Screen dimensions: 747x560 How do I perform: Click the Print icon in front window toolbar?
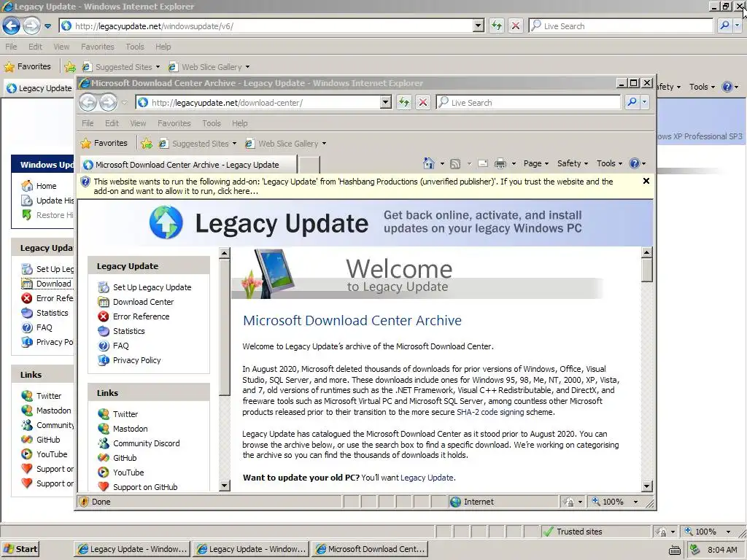point(500,164)
